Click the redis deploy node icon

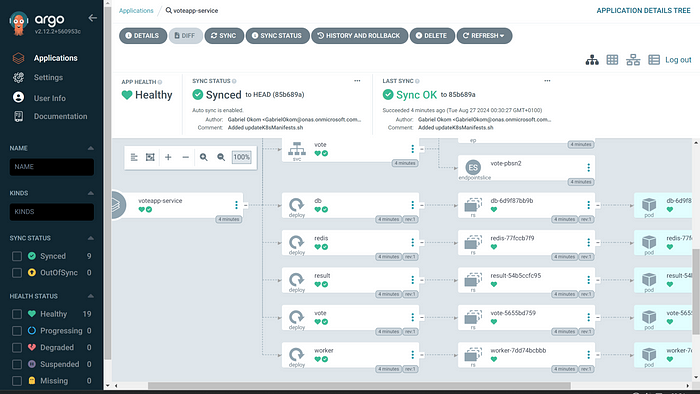pos(296,243)
